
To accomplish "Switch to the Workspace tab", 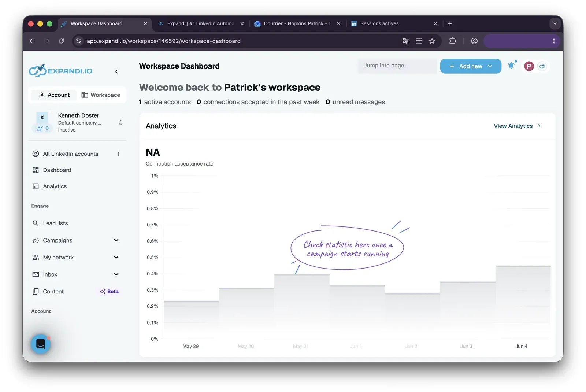I will pyautogui.click(x=101, y=95).
